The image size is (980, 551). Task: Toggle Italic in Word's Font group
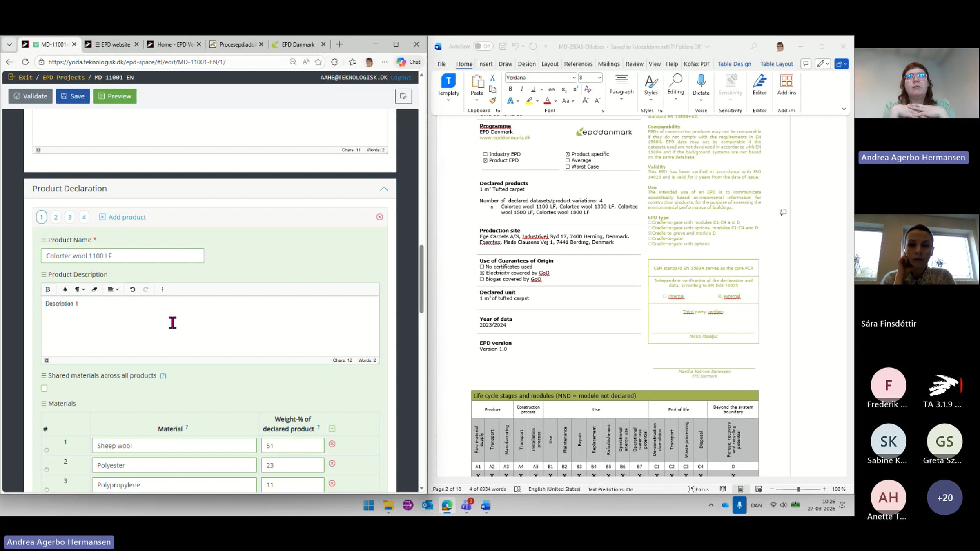[x=521, y=89]
